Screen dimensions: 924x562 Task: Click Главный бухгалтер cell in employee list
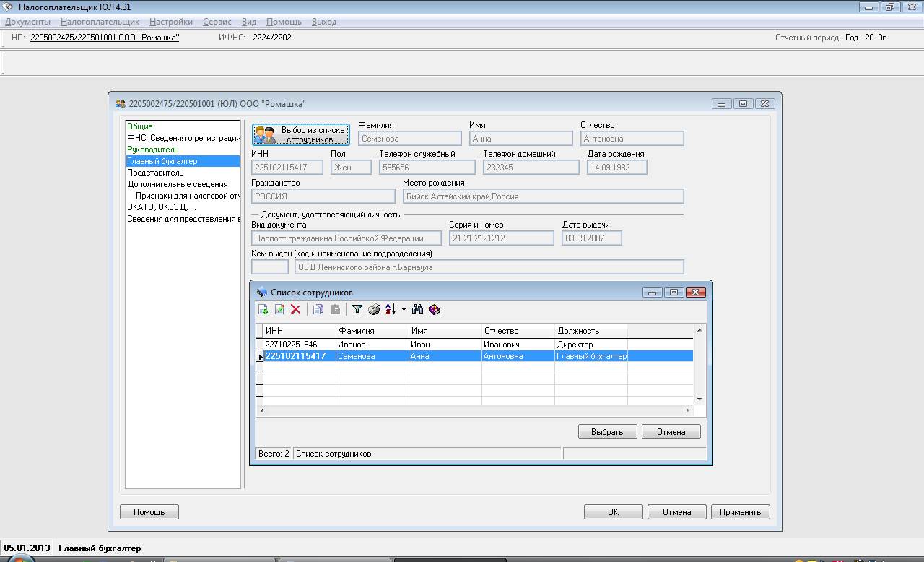[x=591, y=356]
